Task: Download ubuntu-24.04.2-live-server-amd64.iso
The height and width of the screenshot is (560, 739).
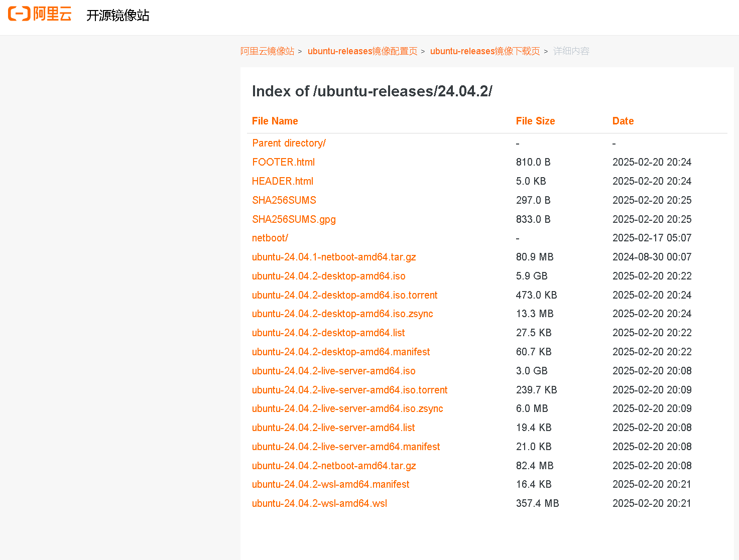Action: [334, 371]
